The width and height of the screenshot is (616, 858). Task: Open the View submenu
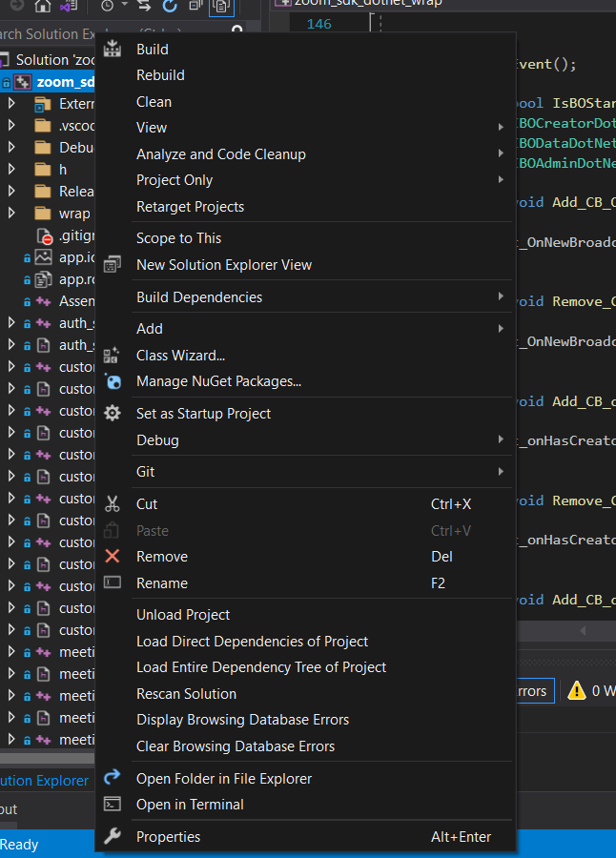point(305,128)
